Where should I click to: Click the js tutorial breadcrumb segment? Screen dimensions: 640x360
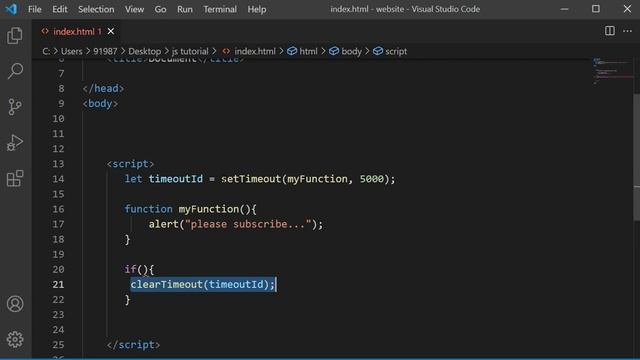click(190, 51)
